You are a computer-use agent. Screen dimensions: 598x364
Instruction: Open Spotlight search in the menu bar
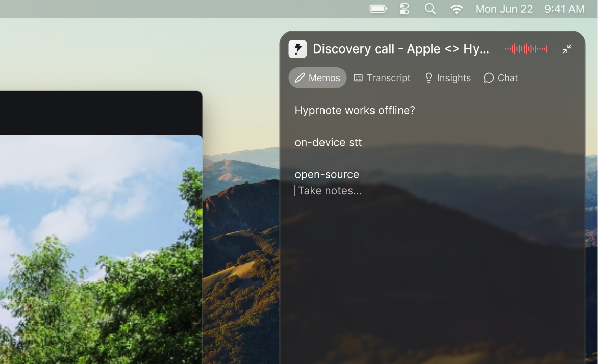click(x=430, y=9)
